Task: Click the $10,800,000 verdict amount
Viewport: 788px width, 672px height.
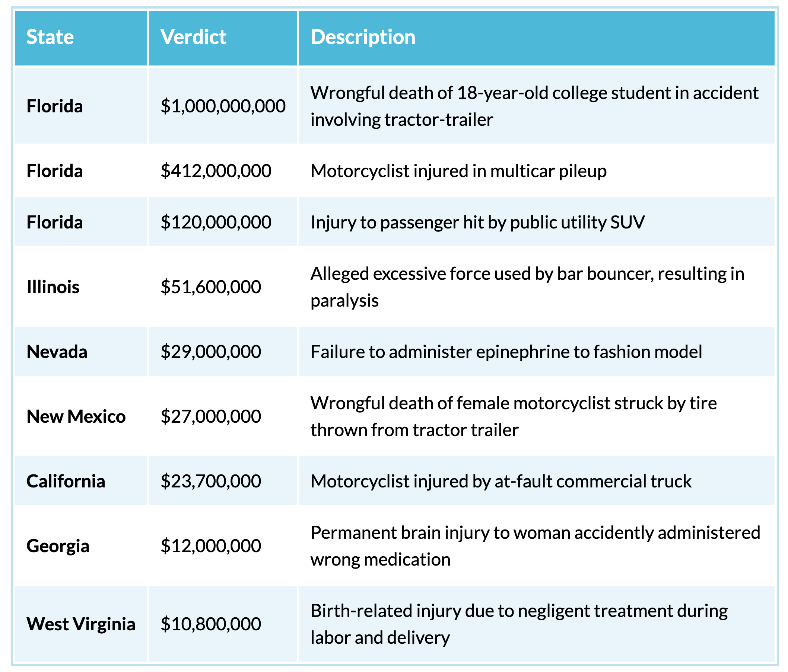Action: (211, 624)
